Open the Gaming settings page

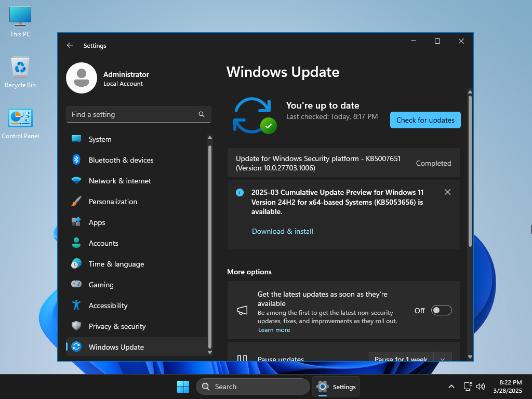137,285
